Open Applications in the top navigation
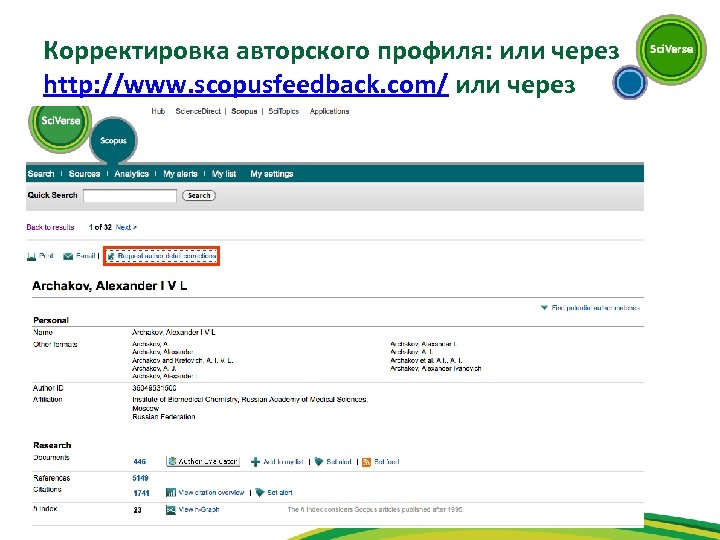The height and width of the screenshot is (540, 720). pos(329,111)
